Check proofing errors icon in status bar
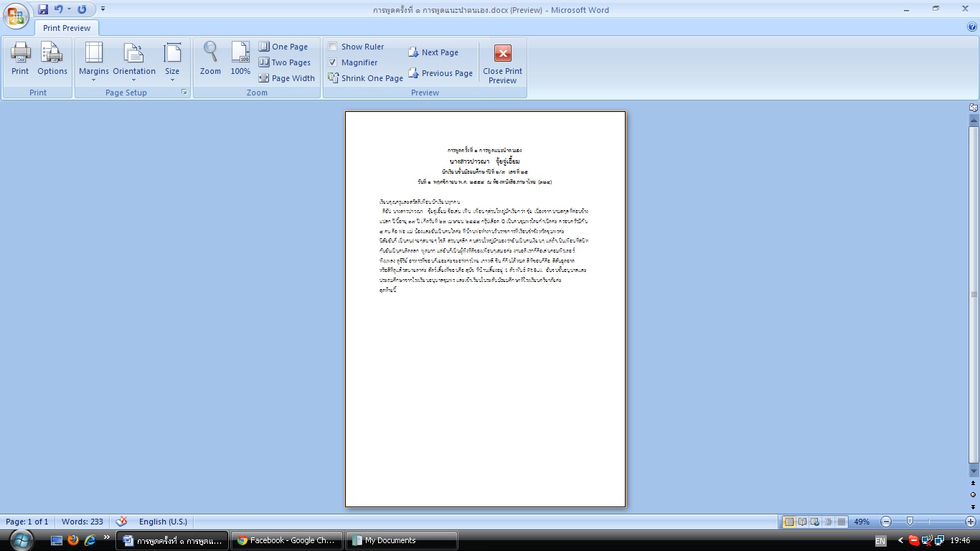The width and height of the screenshot is (980, 551). [x=121, y=522]
